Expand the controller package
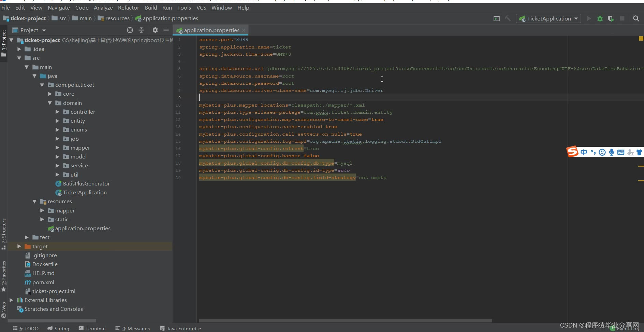The width and height of the screenshot is (644, 332). pos(57,112)
